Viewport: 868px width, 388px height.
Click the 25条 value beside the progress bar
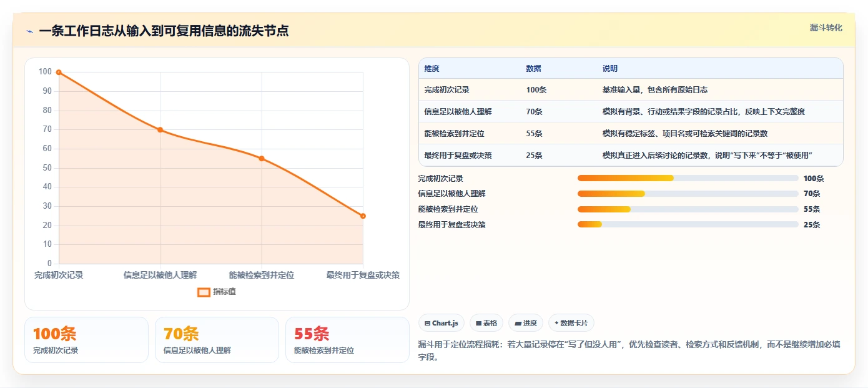[812, 225]
